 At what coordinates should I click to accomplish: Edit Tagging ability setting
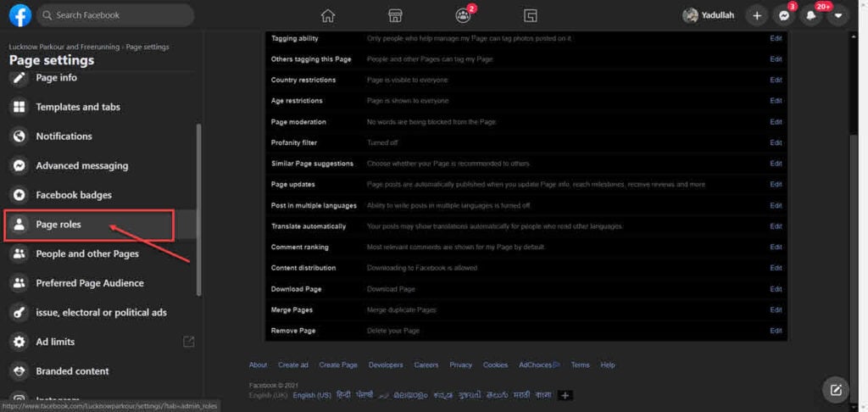click(776, 38)
